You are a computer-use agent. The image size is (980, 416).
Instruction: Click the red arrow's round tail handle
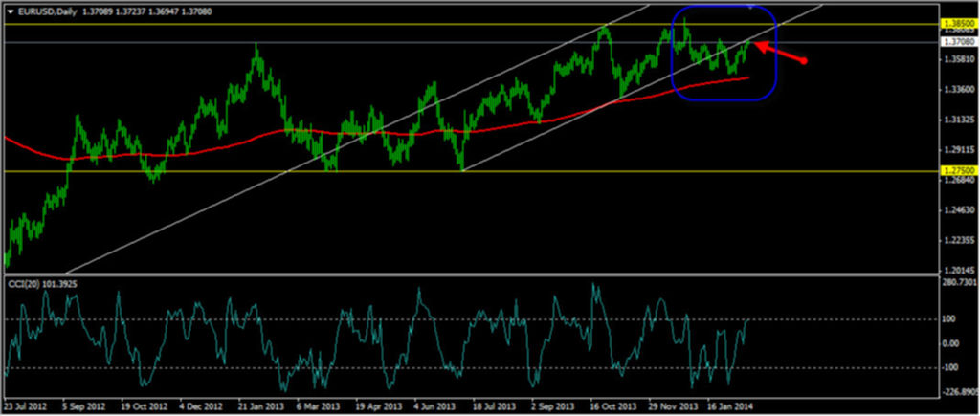point(805,62)
